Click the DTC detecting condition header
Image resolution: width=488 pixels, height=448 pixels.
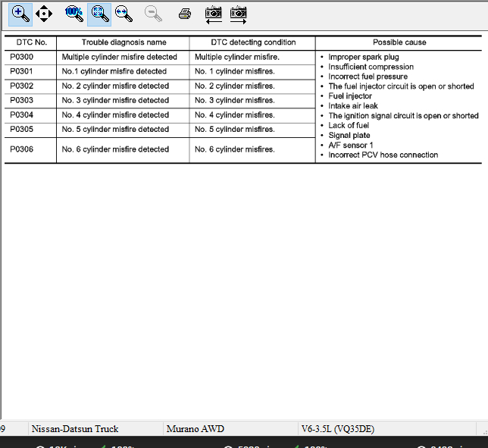[x=253, y=42]
